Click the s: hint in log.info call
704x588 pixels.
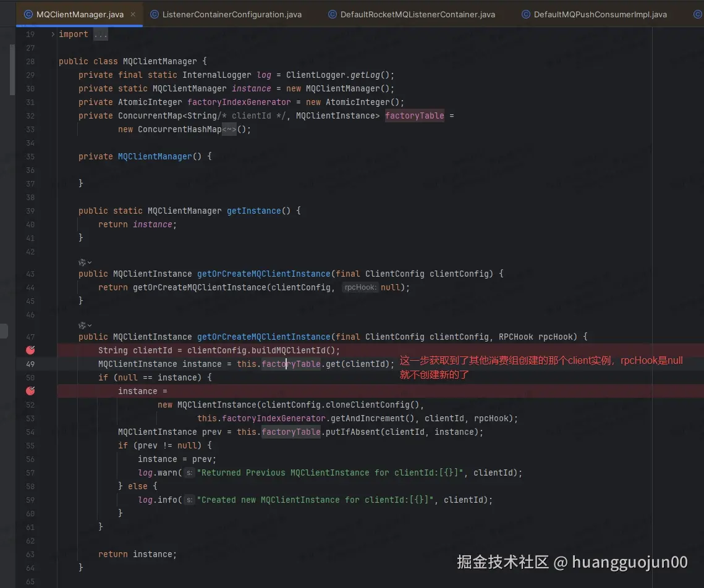coord(190,500)
